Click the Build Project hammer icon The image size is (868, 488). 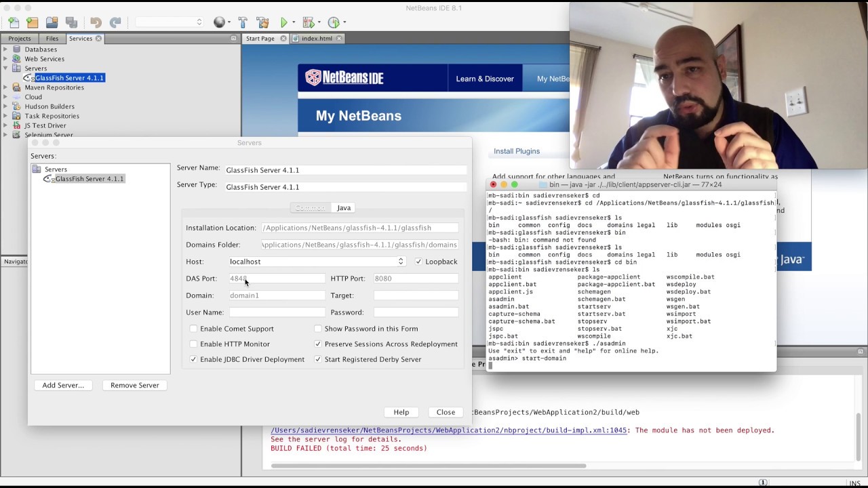pyautogui.click(x=243, y=22)
